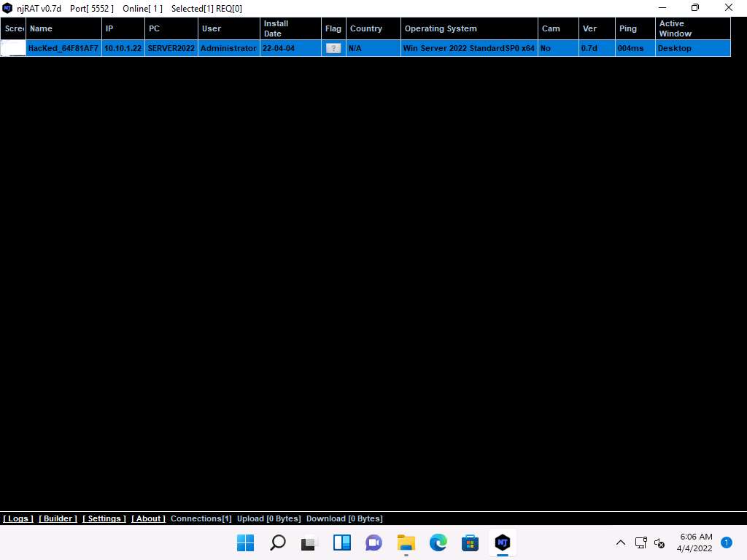Launch the Chat app from the taskbar

pos(373,542)
